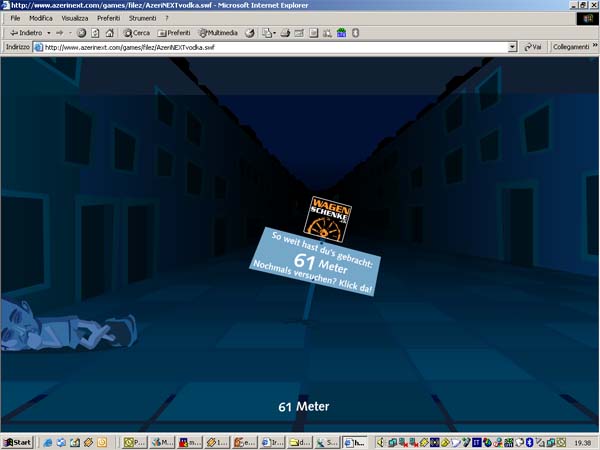Open the Cerca search panel

136,33
